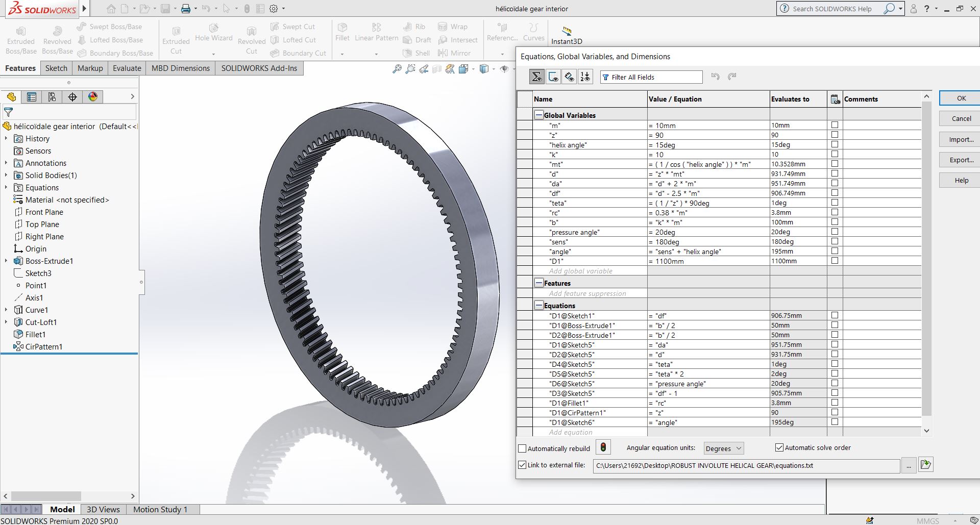The image size is (980, 525).
Task: Expand the Solid Bodies(1) folder
Action: coord(6,175)
